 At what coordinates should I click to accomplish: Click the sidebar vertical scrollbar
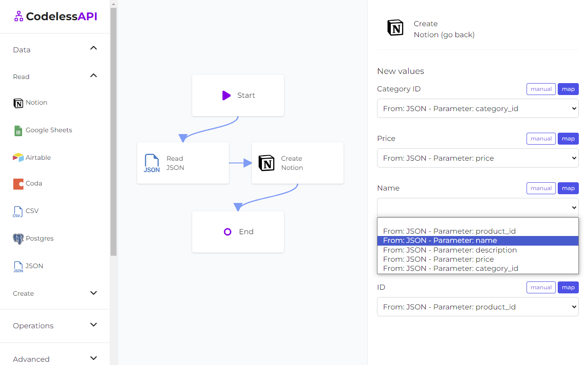click(114, 131)
